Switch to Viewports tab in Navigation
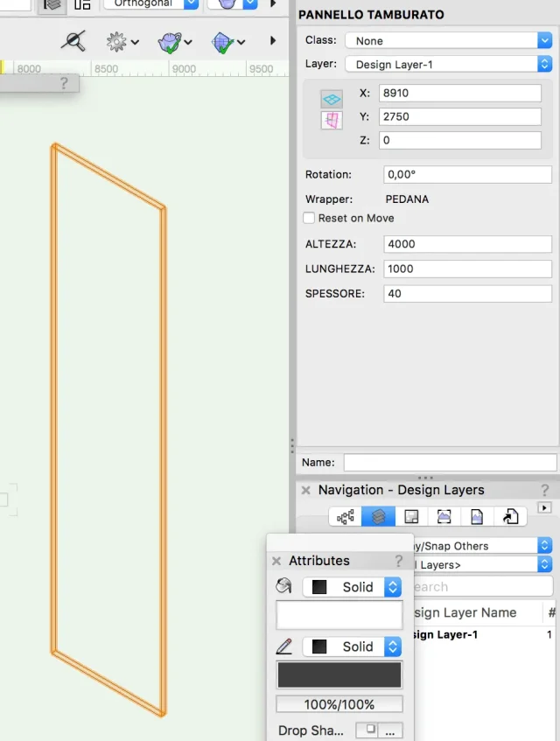This screenshot has height=741, width=560. click(x=444, y=516)
